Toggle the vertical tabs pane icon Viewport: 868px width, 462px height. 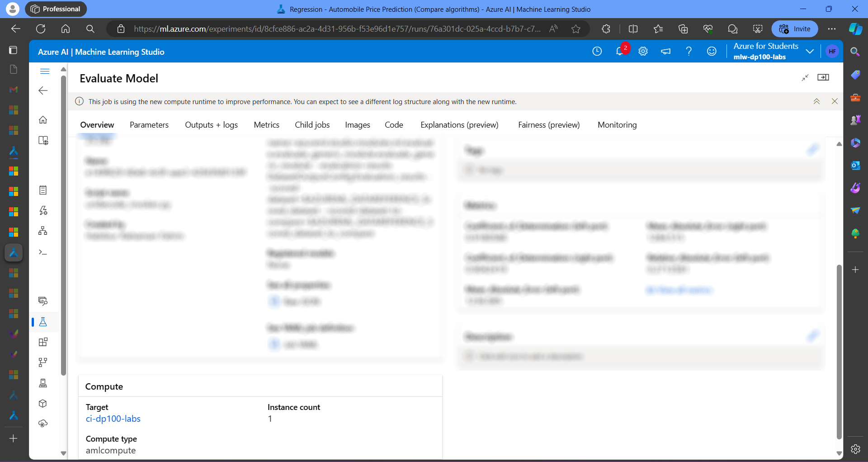[x=14, y=50]
